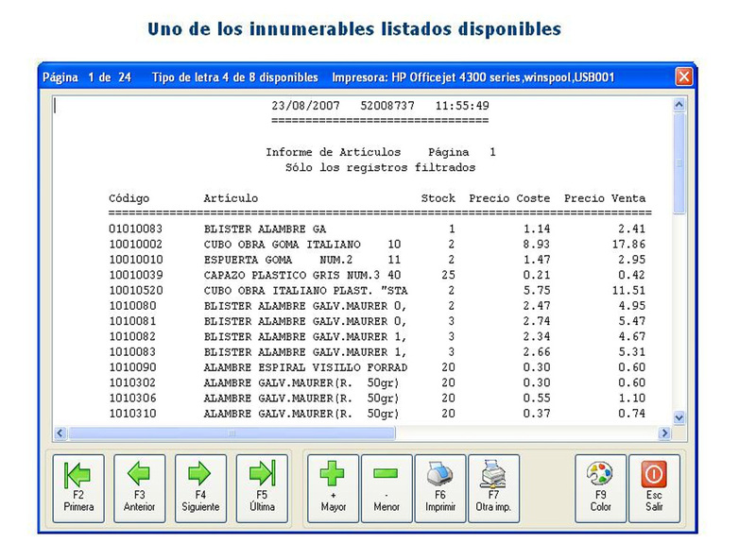Open the F9 Color palette option
Viewport: 756px width, 543px height.
[x=601, y=488]
